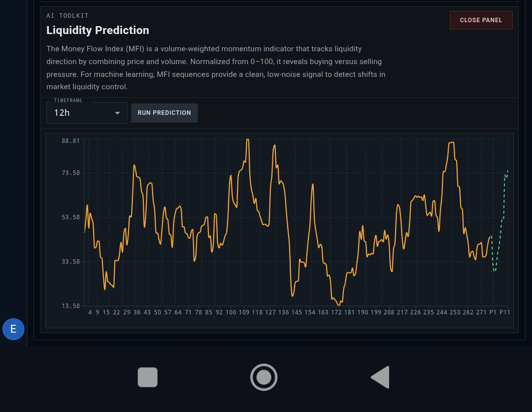Screen dimensions: 532x412
Task: Click the 109 x-axis label
Action: click(x=244, y=312)
